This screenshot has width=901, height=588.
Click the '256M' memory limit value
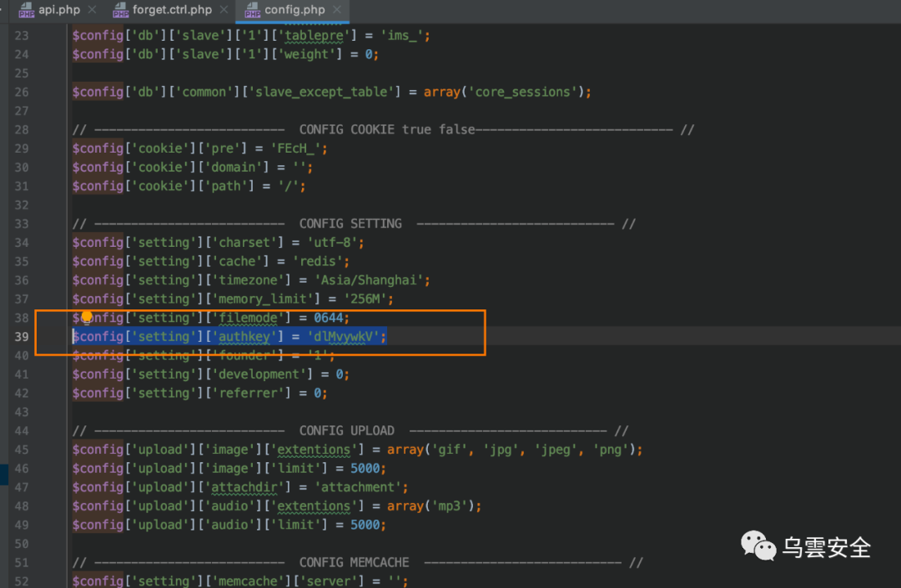[365, 299]
